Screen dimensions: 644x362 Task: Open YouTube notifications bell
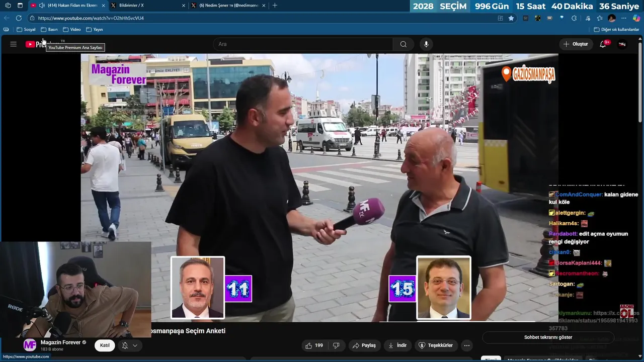pos(603,44)
